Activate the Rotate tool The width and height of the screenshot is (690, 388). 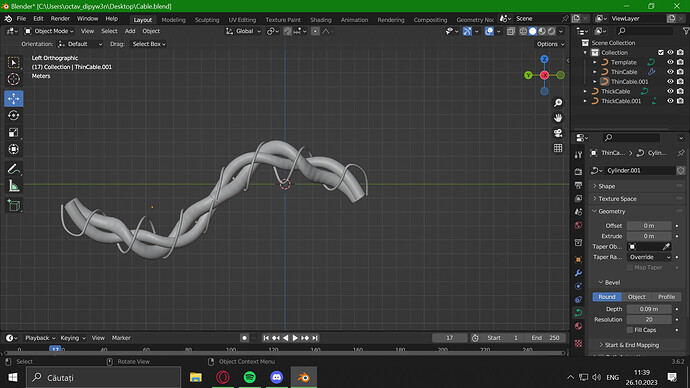(14, 116)
